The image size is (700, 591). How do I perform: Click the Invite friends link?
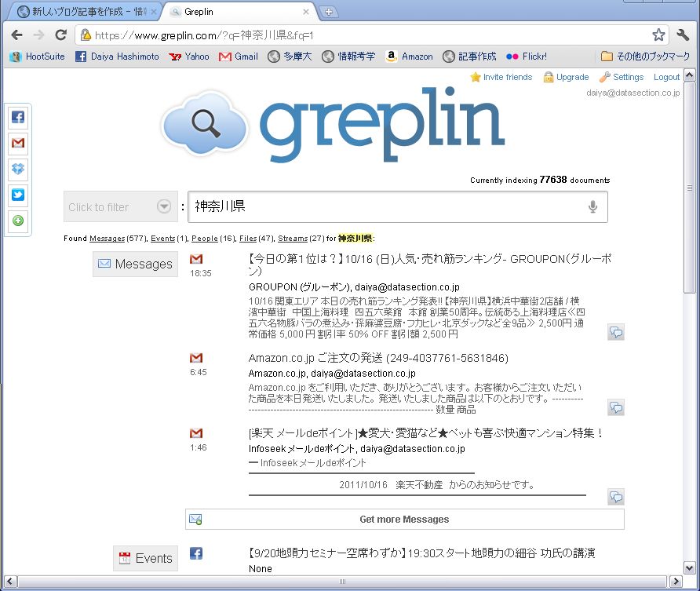501,77
